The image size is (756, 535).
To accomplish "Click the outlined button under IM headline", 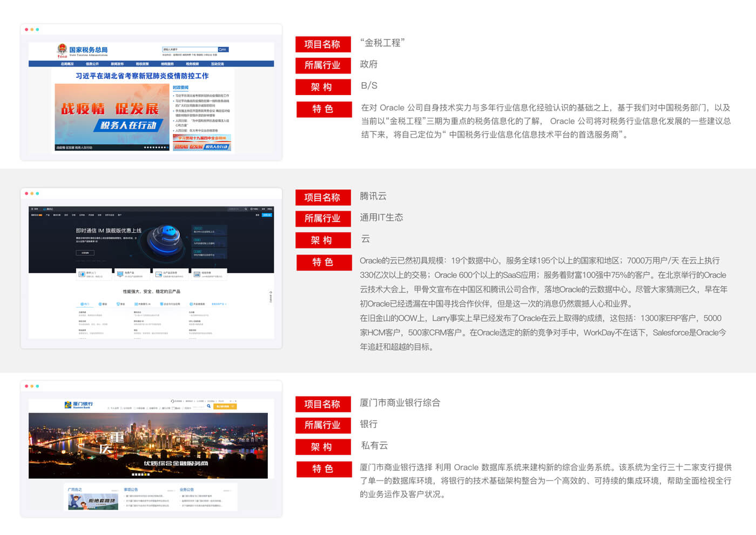I will point(85,252).
